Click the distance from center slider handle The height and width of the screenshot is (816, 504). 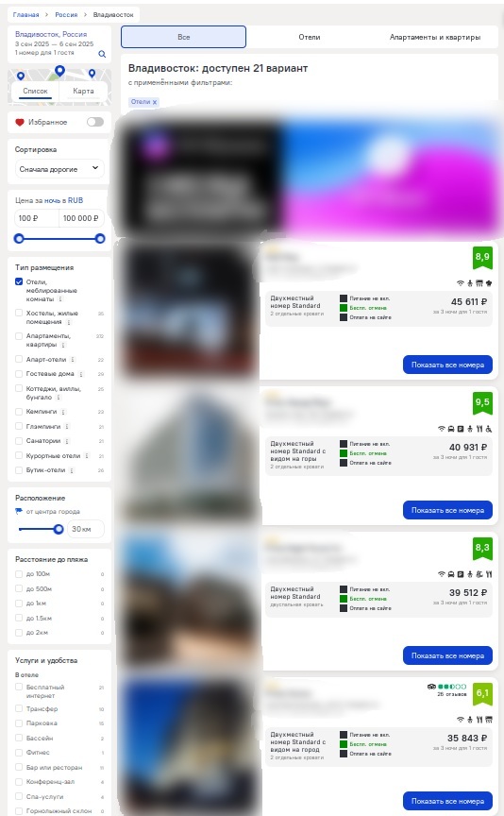(x=59, y=529)
